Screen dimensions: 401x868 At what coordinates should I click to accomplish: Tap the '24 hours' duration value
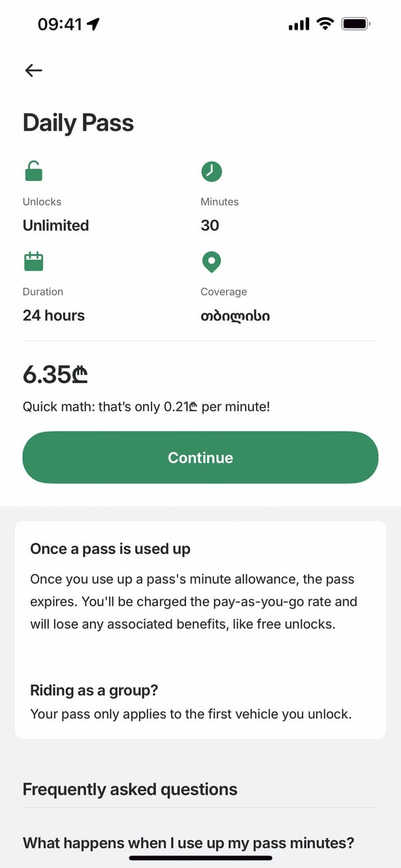54,315
